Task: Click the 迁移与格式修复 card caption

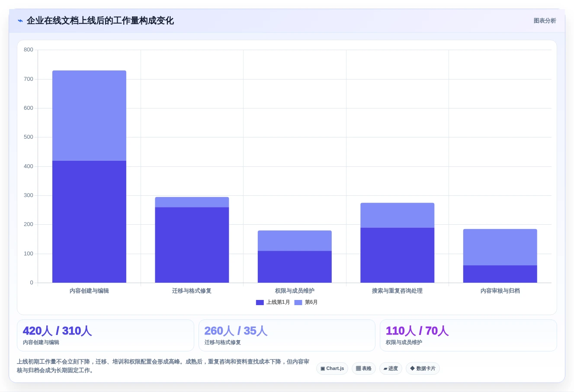Action: [x=223, y=343]
